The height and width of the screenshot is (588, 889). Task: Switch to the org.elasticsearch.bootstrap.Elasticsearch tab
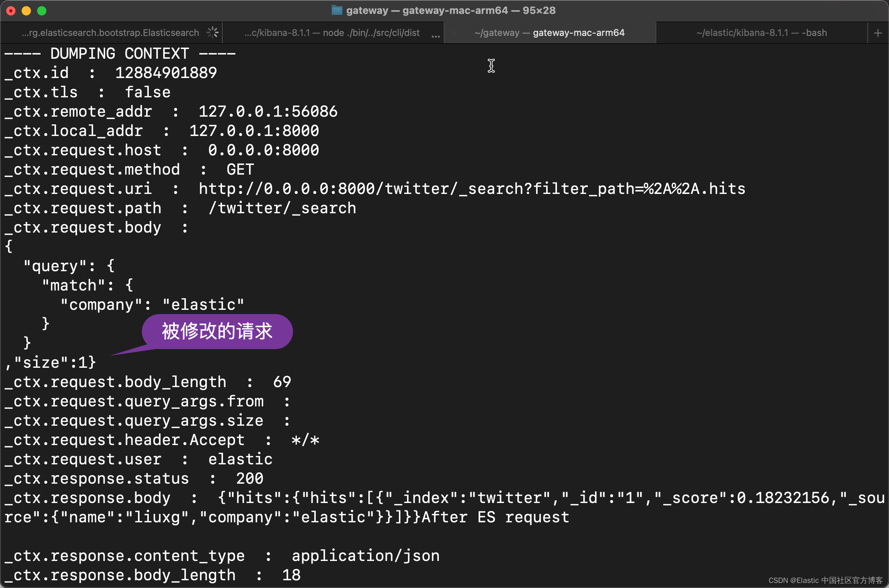pyautogui.click(x=110, y=33)
